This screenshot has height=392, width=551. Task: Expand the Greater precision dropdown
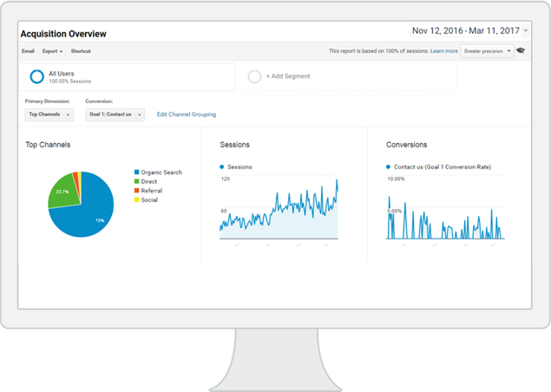(487, 51)
